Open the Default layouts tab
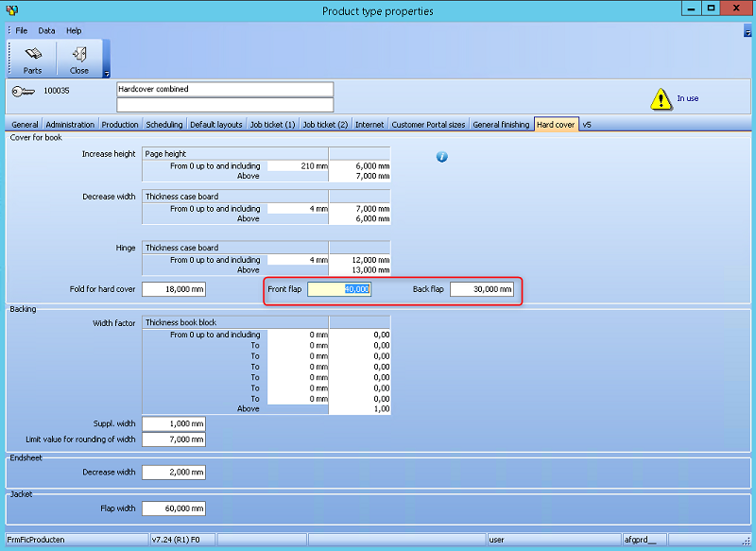756x551 pixels. (216, 125)
